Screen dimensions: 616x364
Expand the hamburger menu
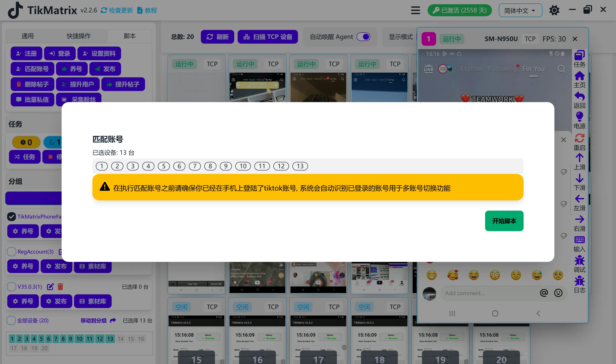[415, 10]
